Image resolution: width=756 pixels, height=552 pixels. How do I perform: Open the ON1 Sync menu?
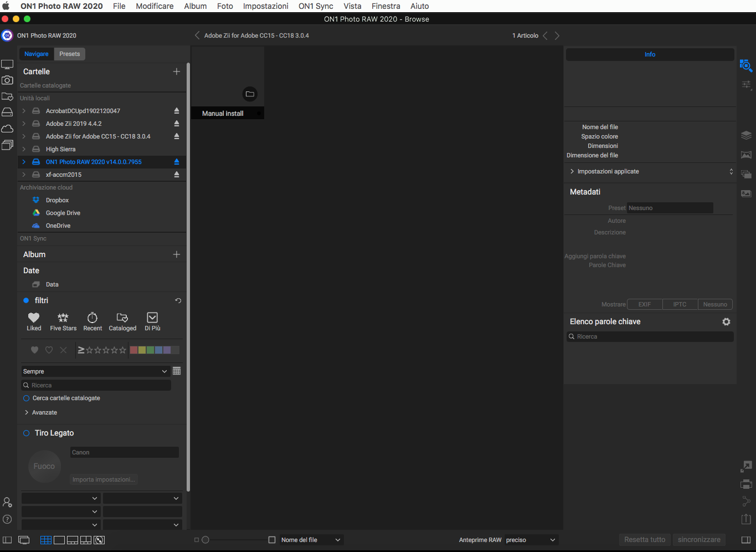pyautogui.click(x=316, y=6)
